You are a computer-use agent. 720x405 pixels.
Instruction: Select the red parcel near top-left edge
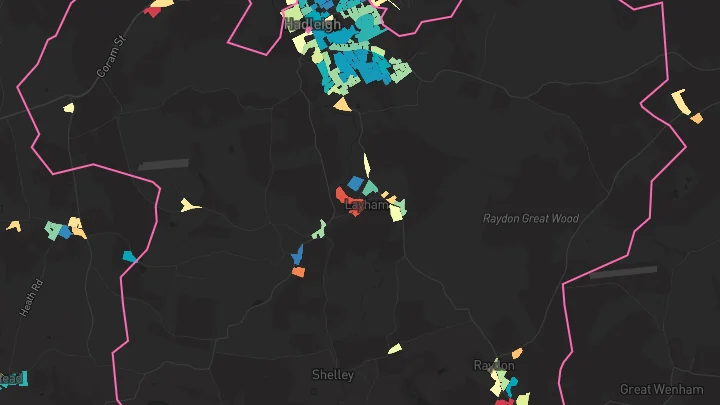click(152, 11)
